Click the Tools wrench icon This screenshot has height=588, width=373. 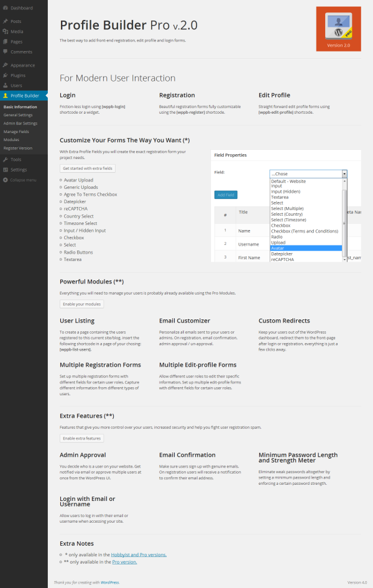pos(5,159)
